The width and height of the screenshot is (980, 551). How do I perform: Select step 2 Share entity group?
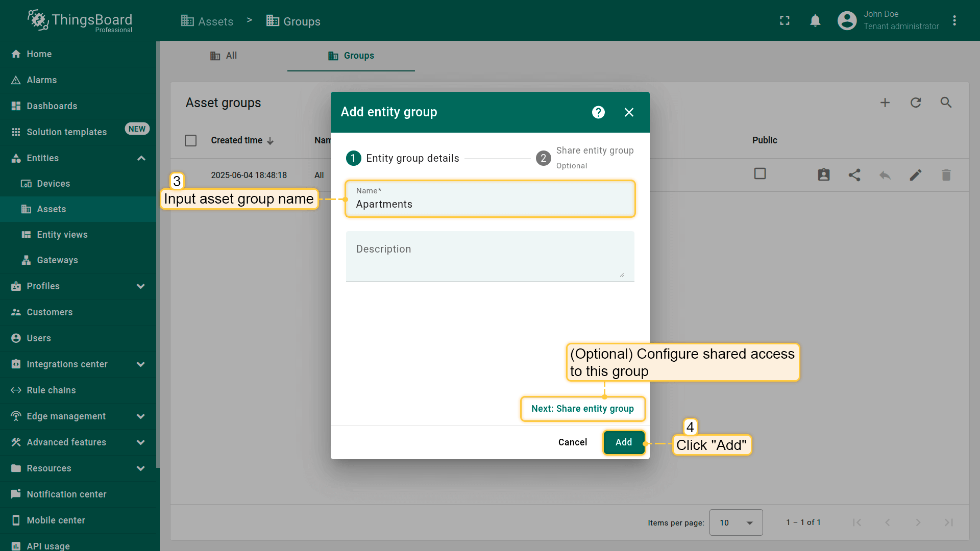tap(584, 158)
